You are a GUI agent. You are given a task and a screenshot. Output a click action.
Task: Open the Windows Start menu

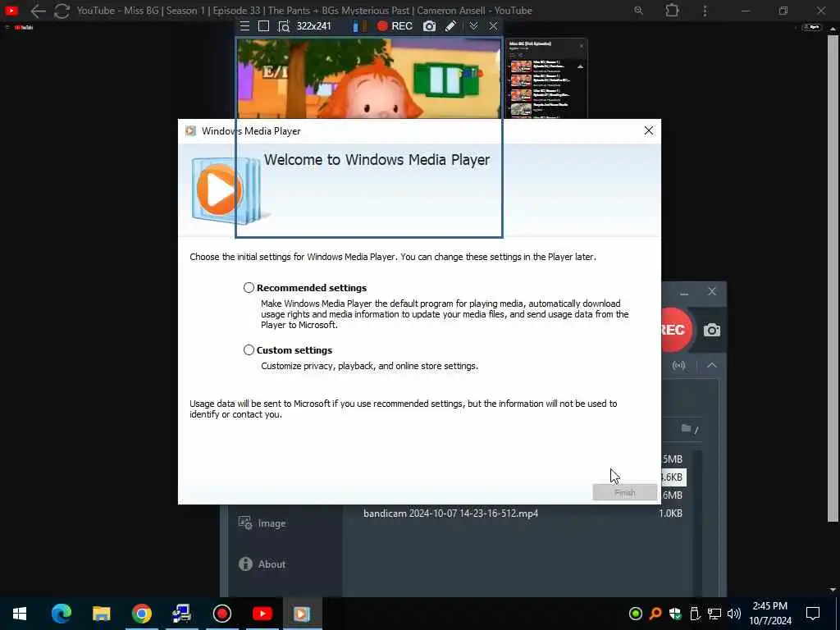click(x=20, y=614)
